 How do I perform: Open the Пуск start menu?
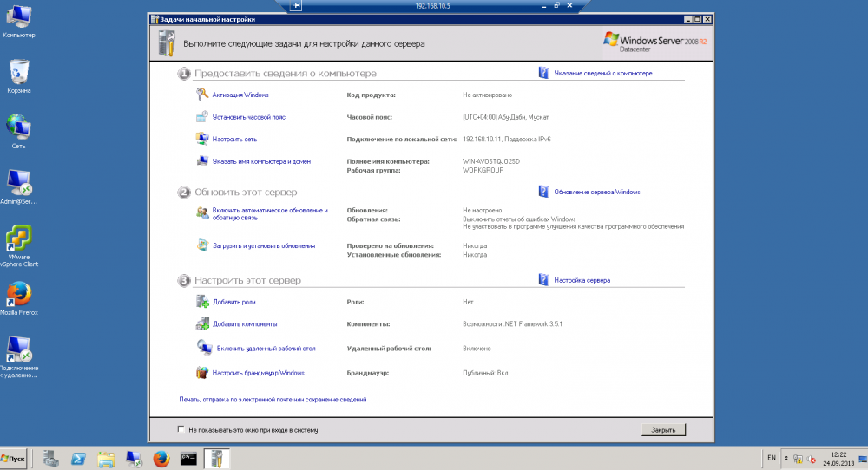[x=13, y=459]
